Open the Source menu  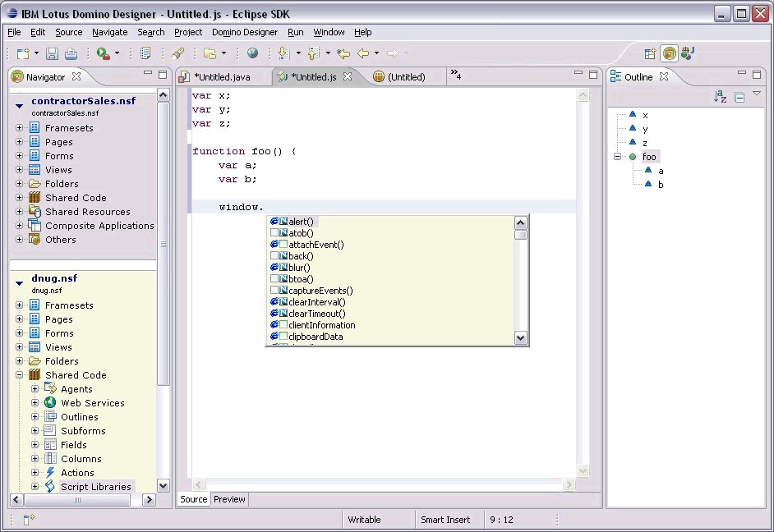(x=69, y=32)
